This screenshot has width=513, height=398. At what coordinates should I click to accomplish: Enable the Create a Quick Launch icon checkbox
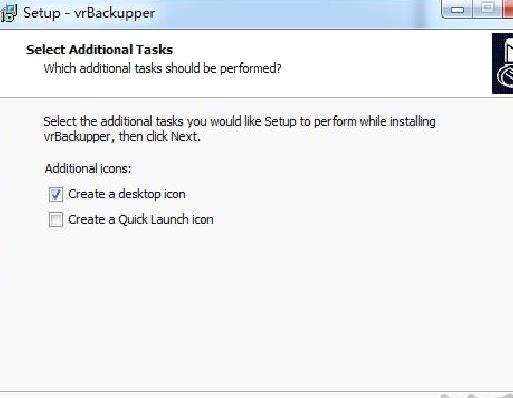point(56,220)
